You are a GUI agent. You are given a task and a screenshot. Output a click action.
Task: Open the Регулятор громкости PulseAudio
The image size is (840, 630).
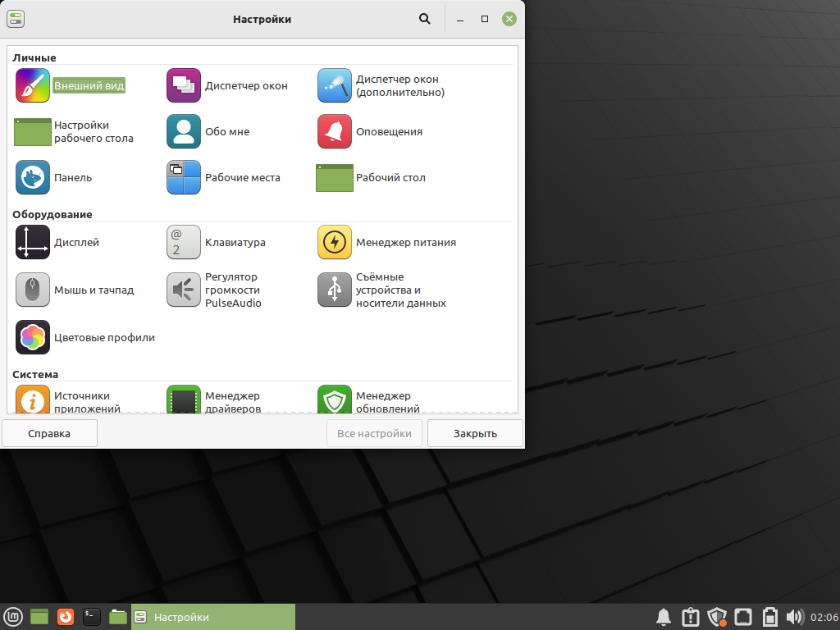point(232,290)
